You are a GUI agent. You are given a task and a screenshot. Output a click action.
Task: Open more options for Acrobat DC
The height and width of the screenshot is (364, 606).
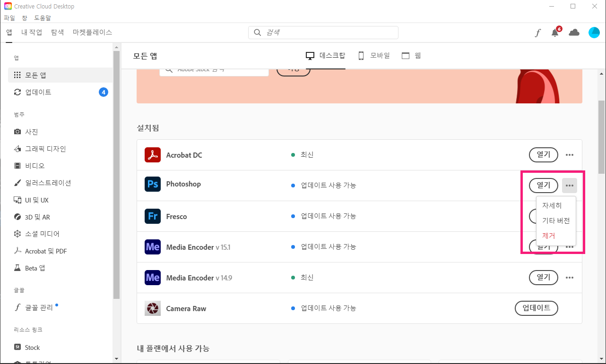pos(570,155)
